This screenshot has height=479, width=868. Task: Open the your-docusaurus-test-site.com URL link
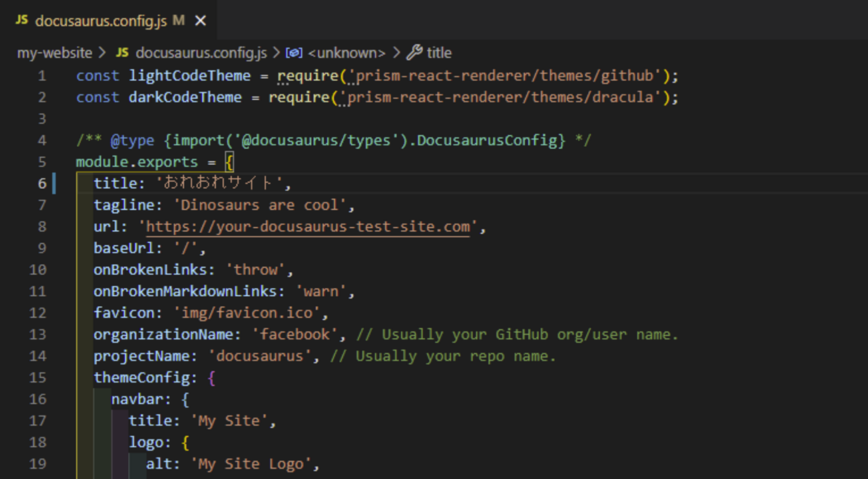click(x=308, y=226)
